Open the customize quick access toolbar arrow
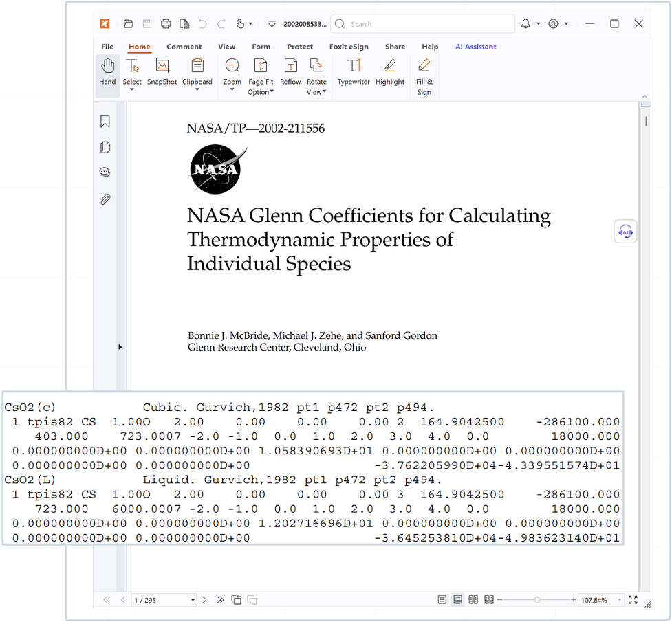Viewport: 672px width, 622px height. tap(272, 24)
